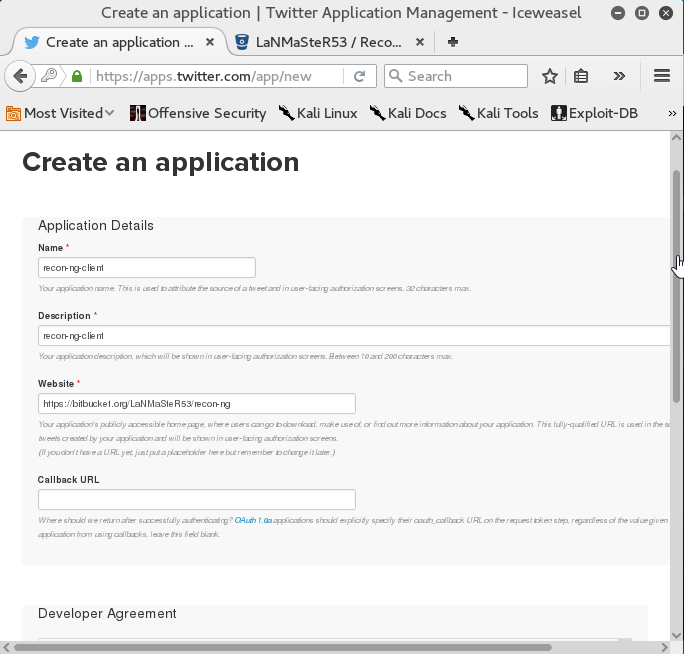Click the Developer Agreement section title

click(x=107, y=613)
